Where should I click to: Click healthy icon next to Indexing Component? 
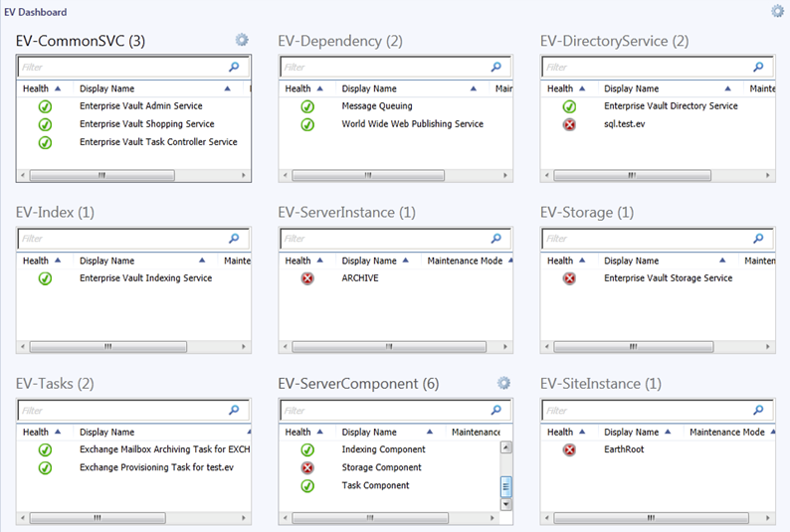[x=307, y=449]
